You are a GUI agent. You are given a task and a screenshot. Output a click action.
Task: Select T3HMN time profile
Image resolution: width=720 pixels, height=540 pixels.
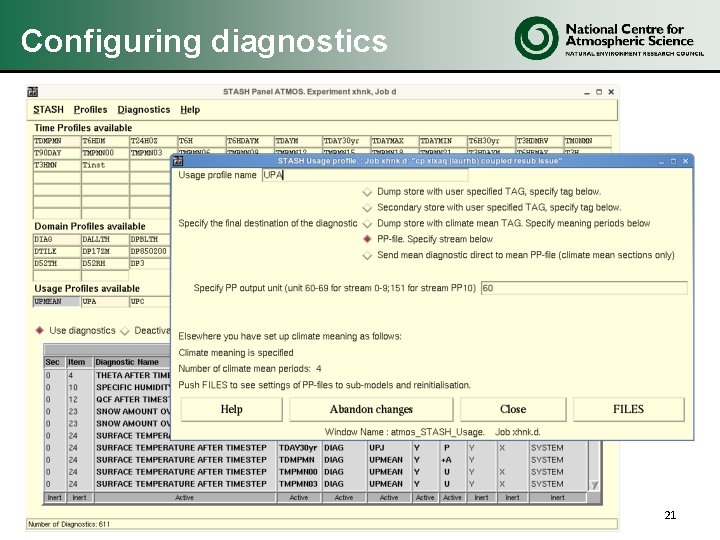coord(56,165)
